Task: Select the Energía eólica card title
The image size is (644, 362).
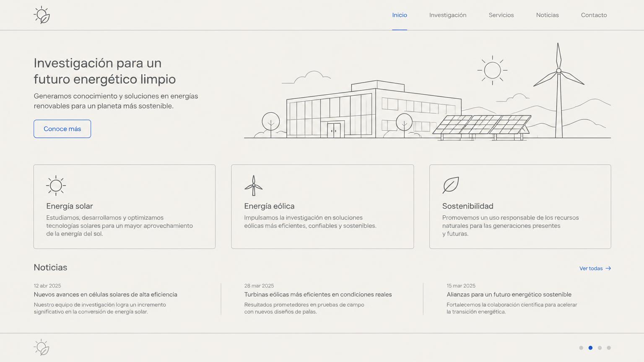Action: [269, 206]
